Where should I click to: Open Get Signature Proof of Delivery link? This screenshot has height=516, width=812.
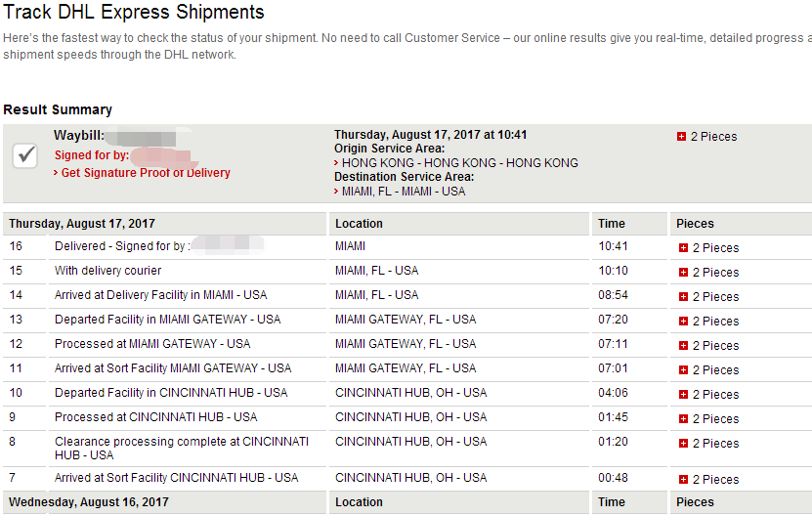coord(146,173)
